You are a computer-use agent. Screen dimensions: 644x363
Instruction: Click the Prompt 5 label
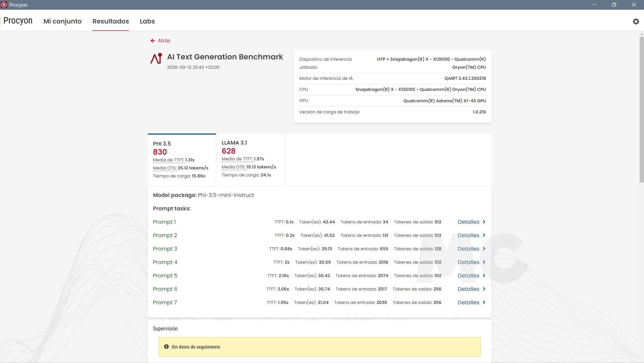(x=165, y=275)
